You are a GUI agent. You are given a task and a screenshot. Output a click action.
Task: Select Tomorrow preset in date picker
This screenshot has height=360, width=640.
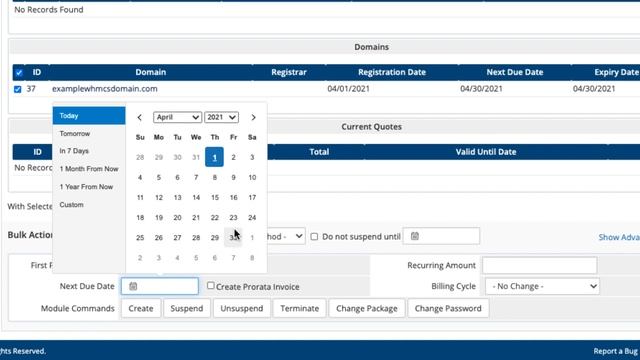coord(89,133)
